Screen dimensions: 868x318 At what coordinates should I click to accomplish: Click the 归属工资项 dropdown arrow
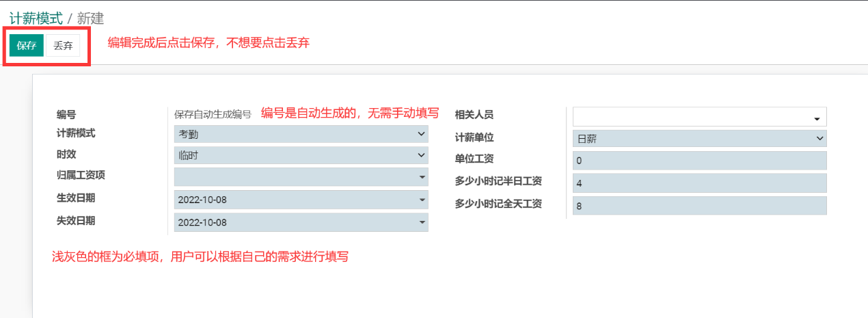[422, 178]
